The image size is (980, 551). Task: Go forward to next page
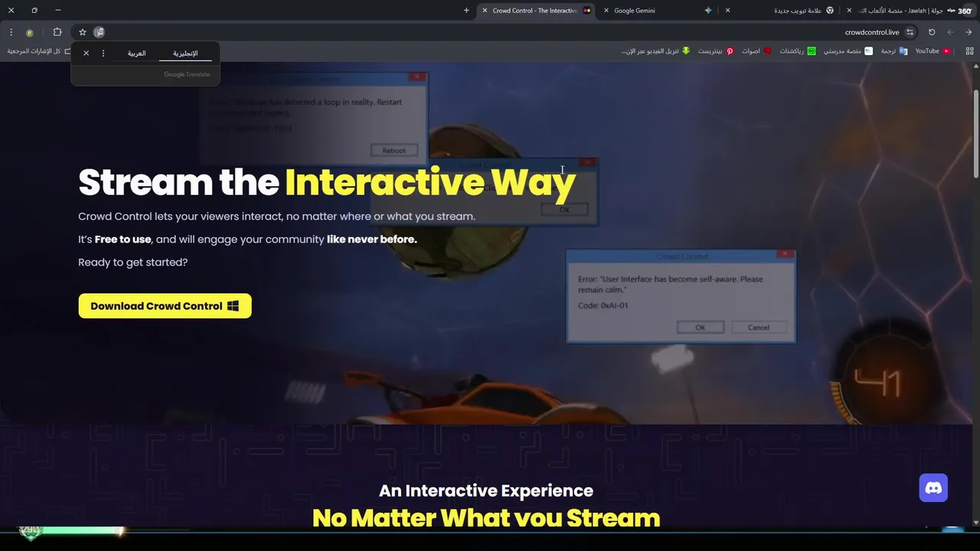coord(950,32)
